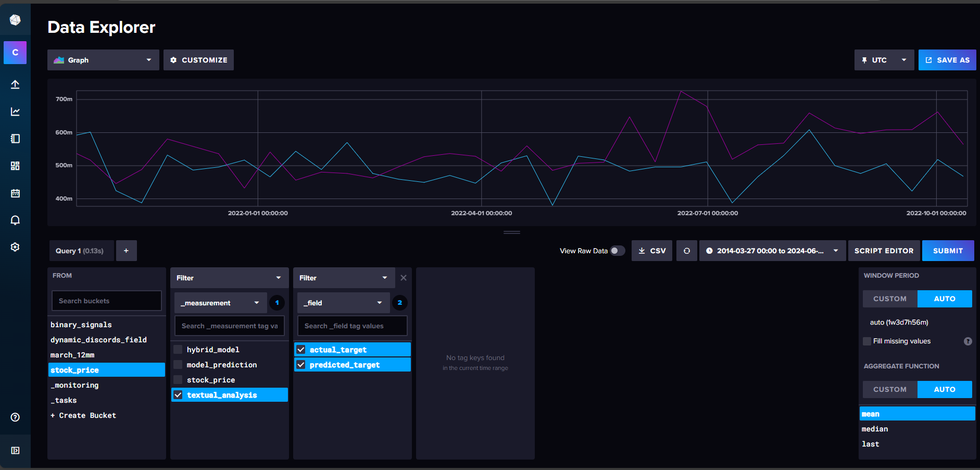
Task: Open Data Explorer graph icon in sidebar
Action: pos(15,112)
